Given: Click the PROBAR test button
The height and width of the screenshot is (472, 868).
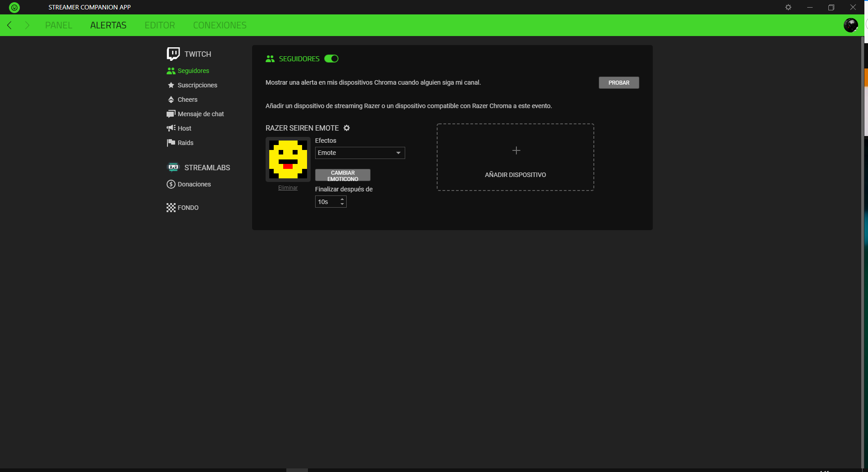Looking at the screenshot, I should tap(619, 82).
